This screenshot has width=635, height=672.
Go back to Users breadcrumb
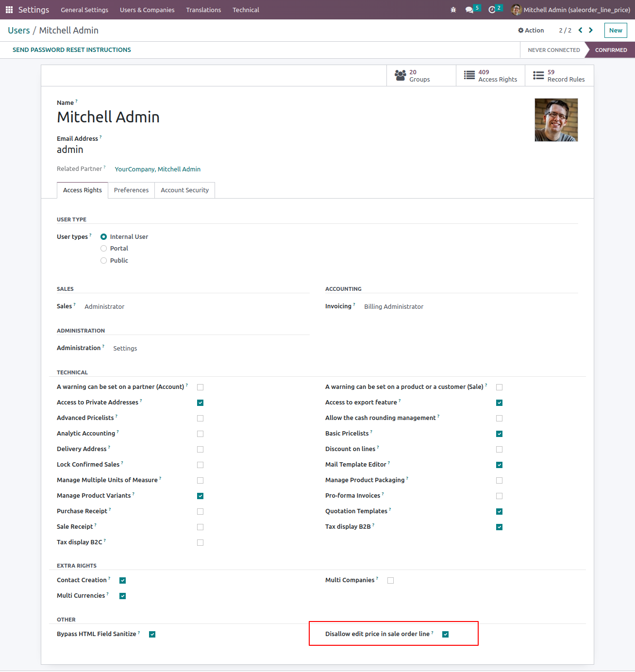pyautogui.click(x=19, y=30)
